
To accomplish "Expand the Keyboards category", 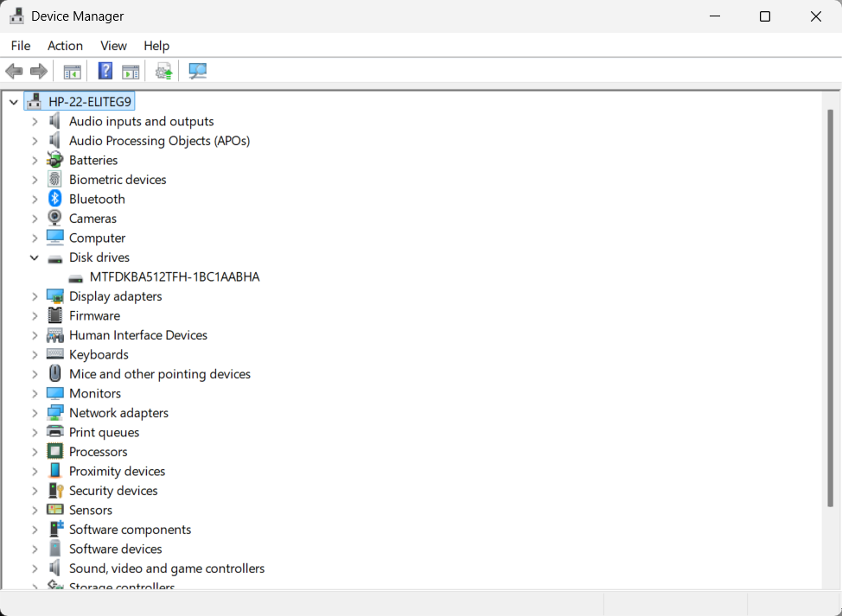I will point(35,354).
